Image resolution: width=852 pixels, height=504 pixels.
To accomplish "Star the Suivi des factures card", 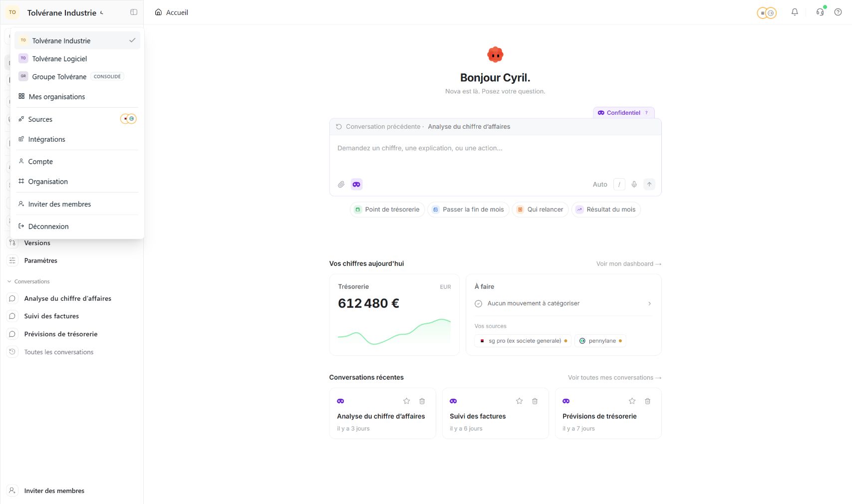I will [519, 401].
